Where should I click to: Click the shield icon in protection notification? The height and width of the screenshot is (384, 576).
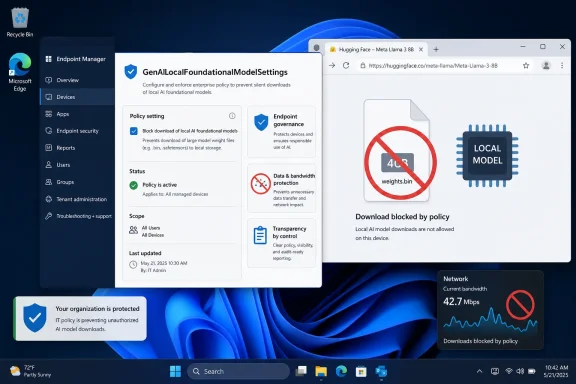(x=35, y=318)
